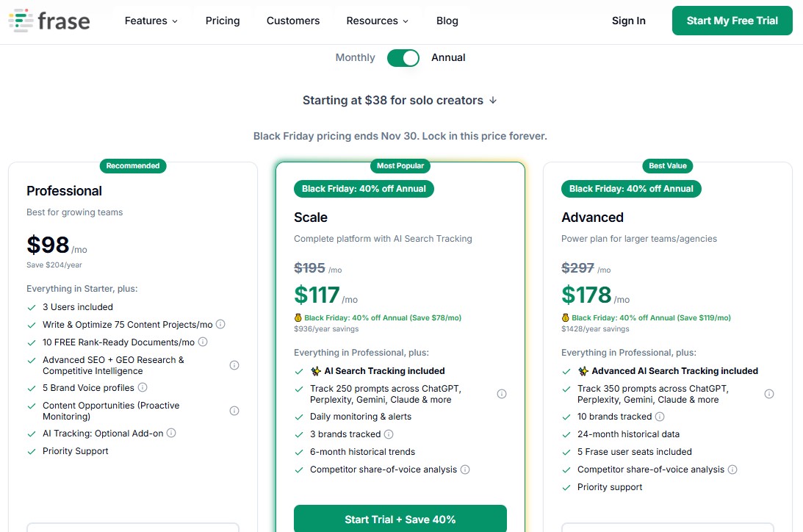The image size is (803, 532).
Task: Expand the Features dropdown menu
Action: point(151,21)
